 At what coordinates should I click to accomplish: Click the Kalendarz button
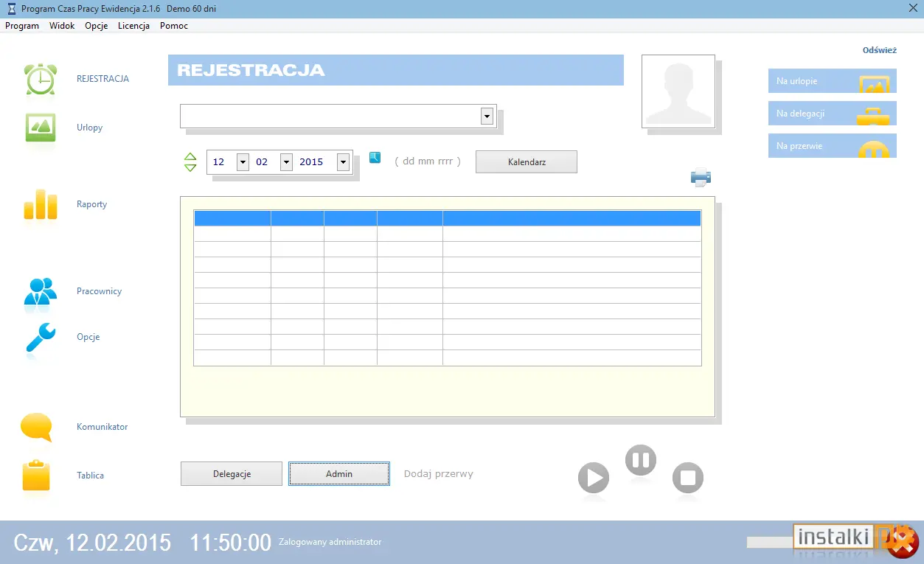[527, 162]
